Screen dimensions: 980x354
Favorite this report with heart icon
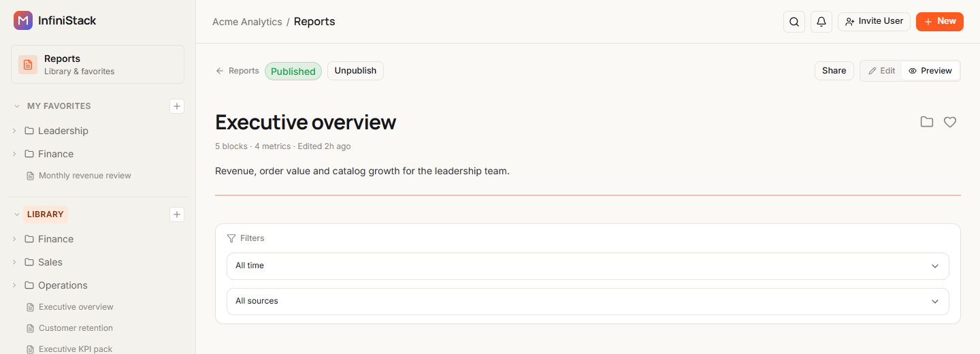click(x=950, y=122)
